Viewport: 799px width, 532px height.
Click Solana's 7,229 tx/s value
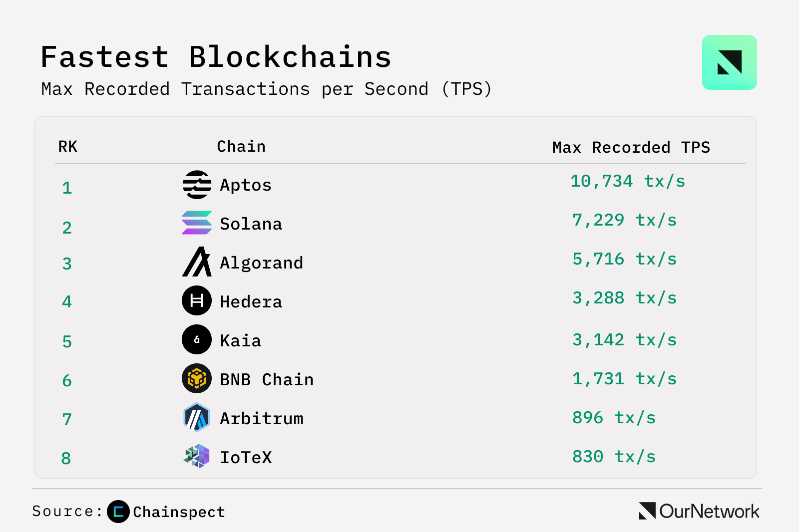624,220
